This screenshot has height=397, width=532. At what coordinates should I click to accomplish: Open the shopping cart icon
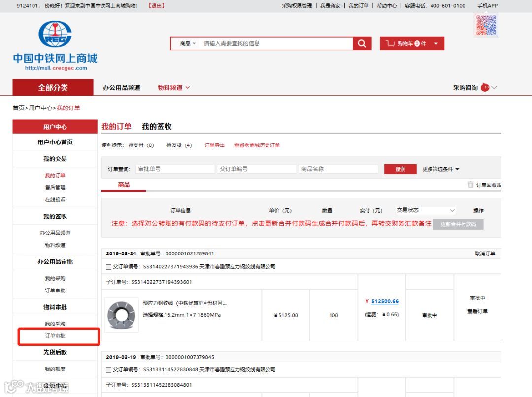click(390, 43)
